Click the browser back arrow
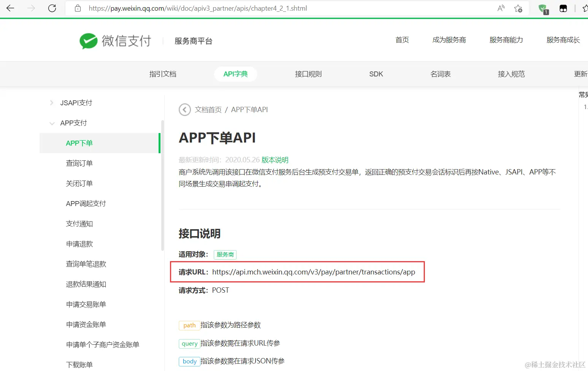588x371 pixels. click(x=10, y=8)
